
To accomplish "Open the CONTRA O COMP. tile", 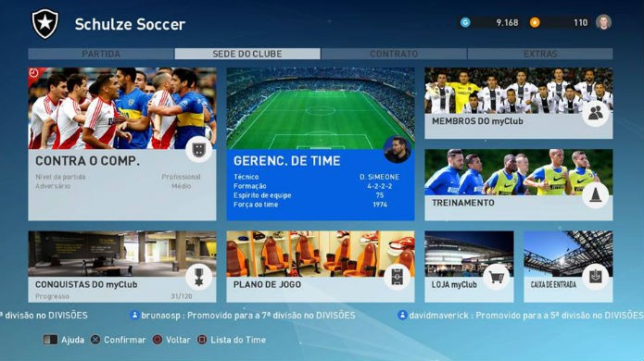I will point(122,144).
